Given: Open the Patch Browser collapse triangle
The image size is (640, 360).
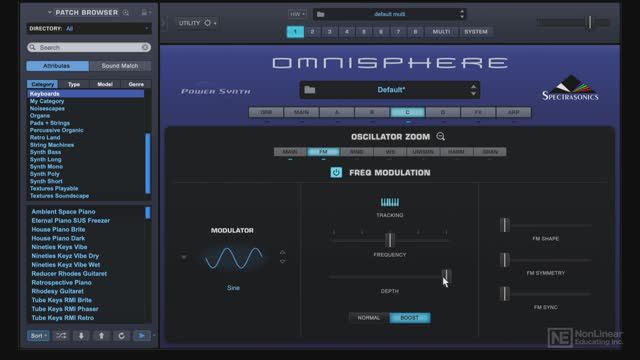Looking at the screenshot, I should coord(50,12).
